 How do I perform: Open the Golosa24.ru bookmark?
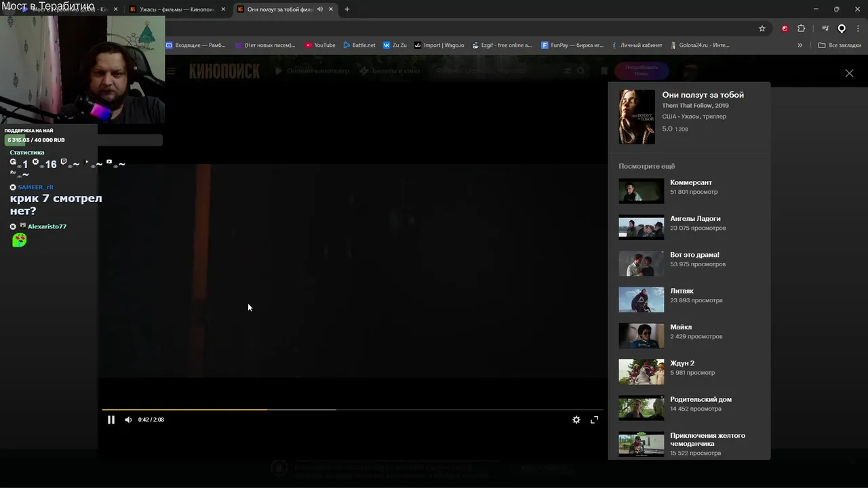(698, 45)
